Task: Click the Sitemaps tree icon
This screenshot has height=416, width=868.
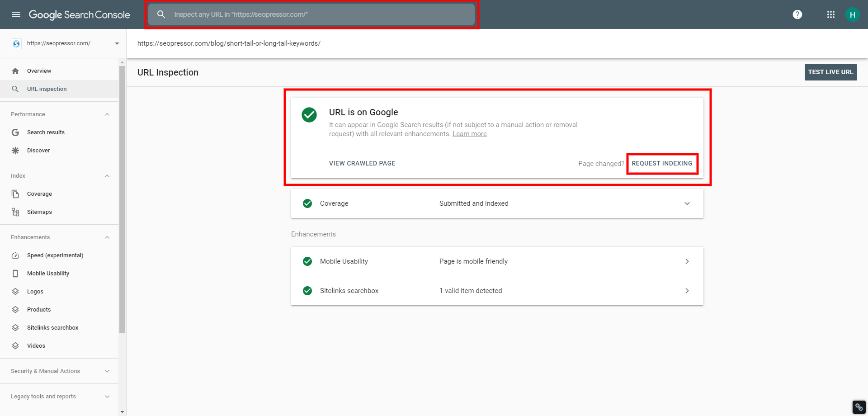Action: point(15,212)
